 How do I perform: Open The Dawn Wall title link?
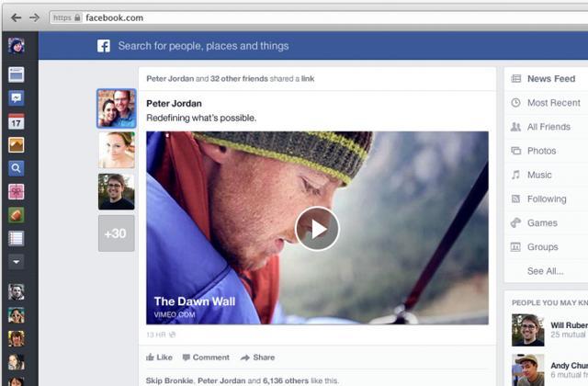[x=195, y=301]
